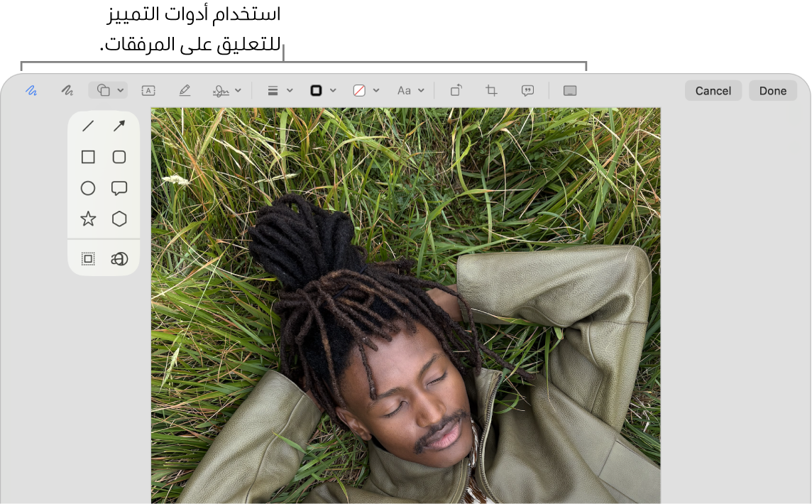Image resolution: width=812 pixels, height=504 pixels.
Task: Click the Shape Style lines icon
Action: pyautogui.click(x=273, y=91)
